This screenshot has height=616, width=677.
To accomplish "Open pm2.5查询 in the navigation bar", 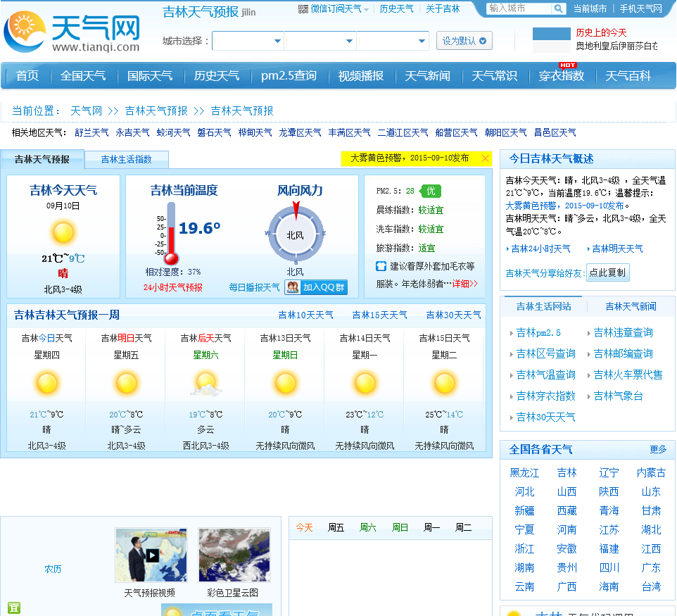I will coord(289,76).
